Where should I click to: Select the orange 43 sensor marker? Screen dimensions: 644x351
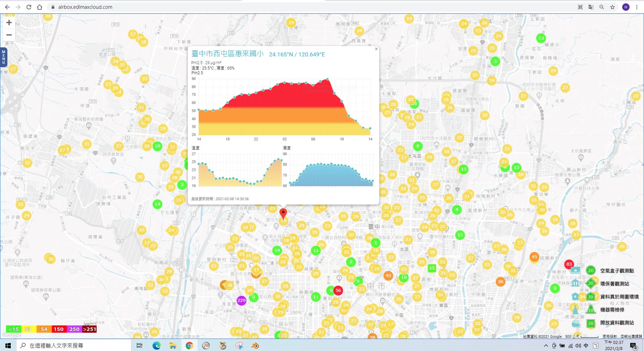[388, 275]
